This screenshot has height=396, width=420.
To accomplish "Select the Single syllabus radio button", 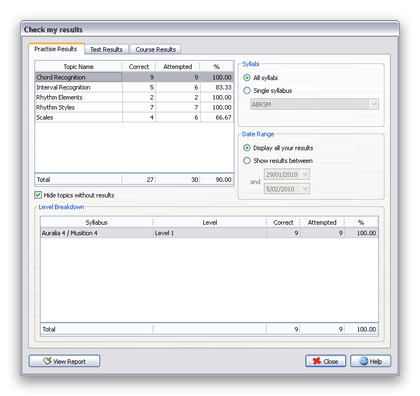I will tap(247, 90).
